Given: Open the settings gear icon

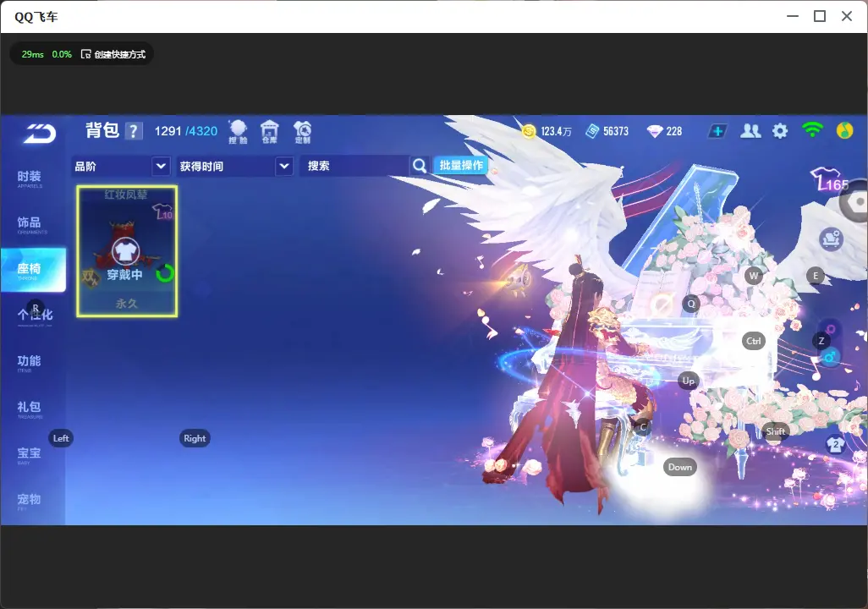Looking at the screenshot, I should [780, 131].
